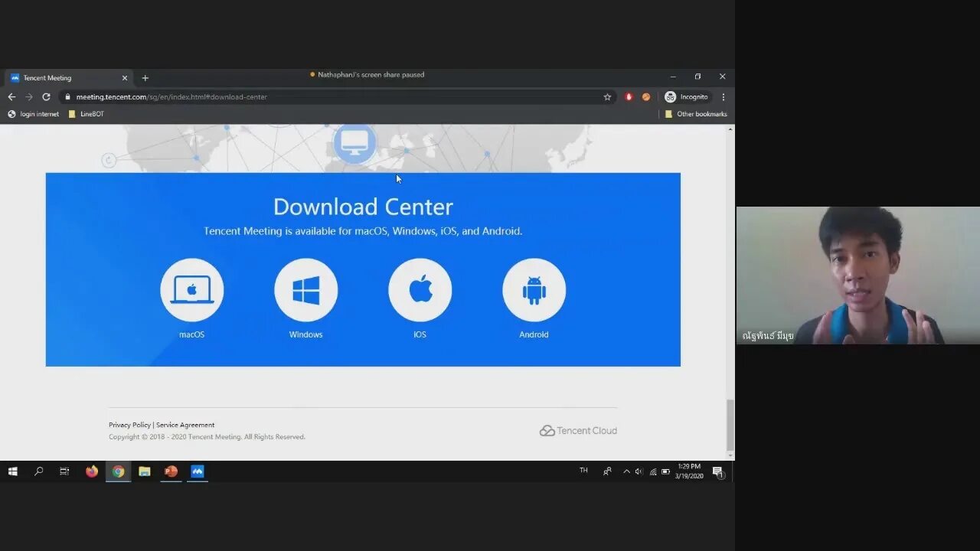Image resolution: width=980 pixels, height=551 pixels.
Task: Click the page vertical scrollbar thumb
Action: click(x=730, y=425)
